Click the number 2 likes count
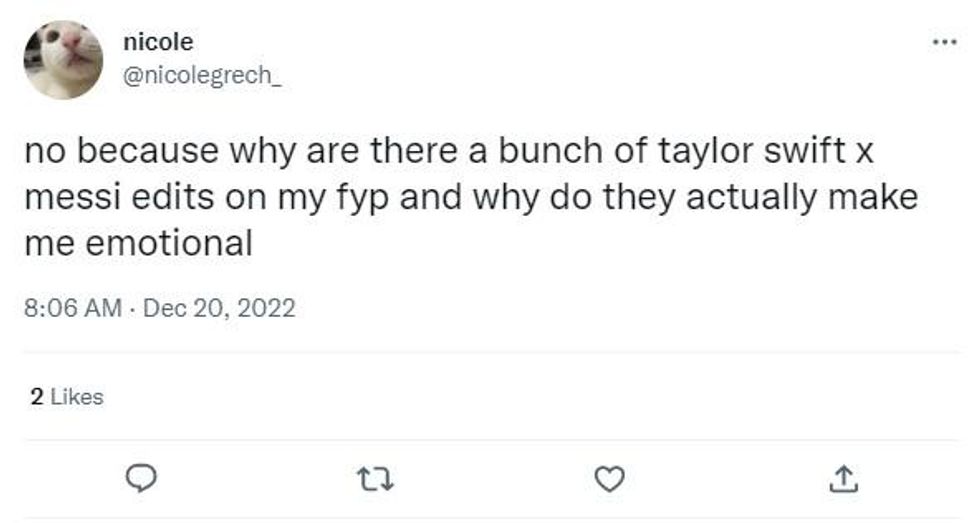The width and height of the screenshot is (980, 523). pyautogui.click(x=37, y=397)
